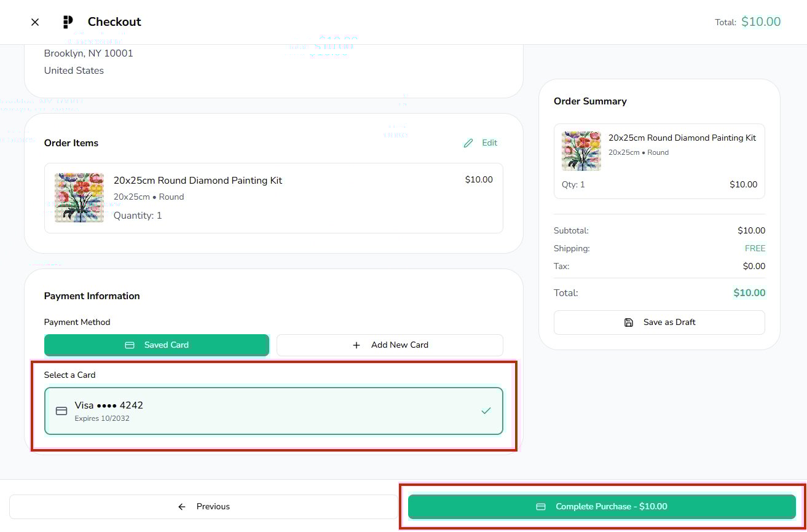Click the header Total $10.00 amount
The width and height of the screenshot is (807, 532).
tap(760, 22)
